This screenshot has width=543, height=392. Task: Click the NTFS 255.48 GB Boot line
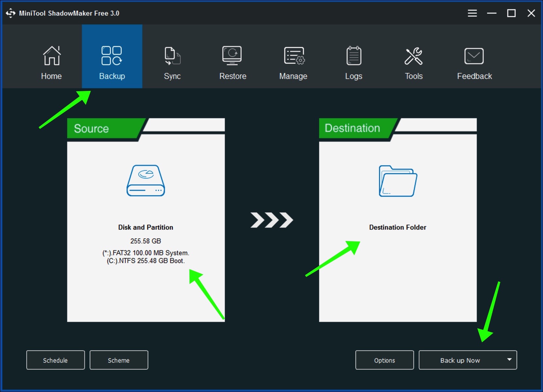[146, 261]
